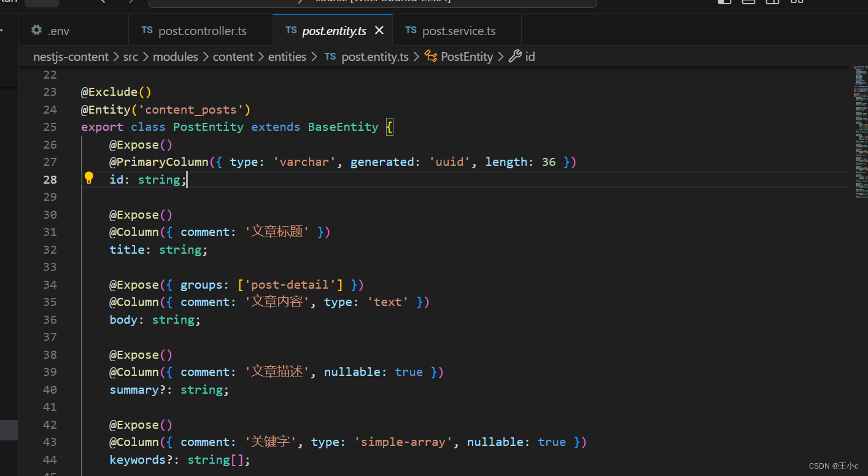Click the export keyword on line 25
Viewport: 868px width, 476px height.
pyautogui.click(x=102, y=127)
